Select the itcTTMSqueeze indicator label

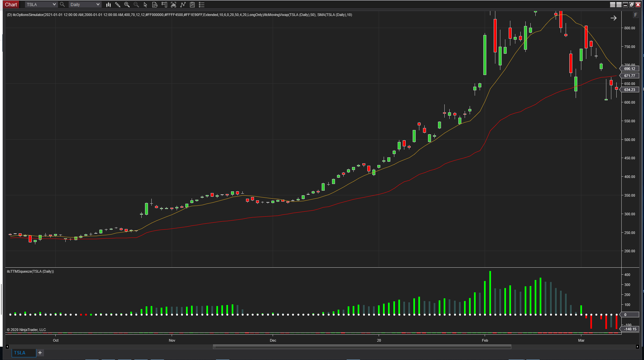[x=30, y=271]
